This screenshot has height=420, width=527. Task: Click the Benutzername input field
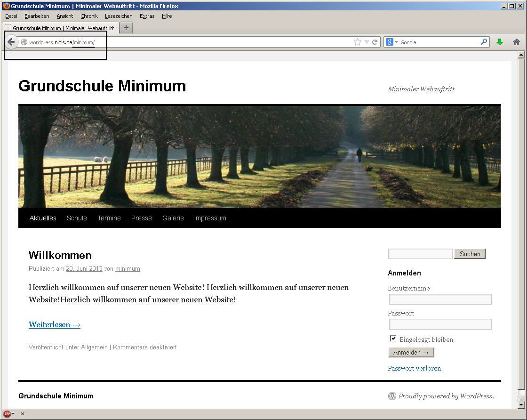tap(440, 299)
